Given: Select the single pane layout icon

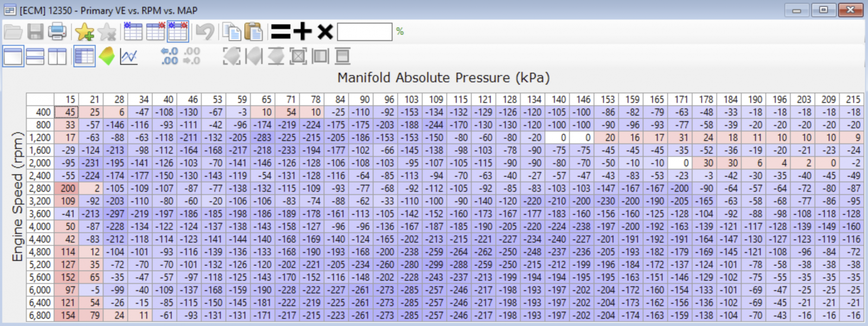Looking at the screenshot, I should pyautogui.click(x=13, y=56).
